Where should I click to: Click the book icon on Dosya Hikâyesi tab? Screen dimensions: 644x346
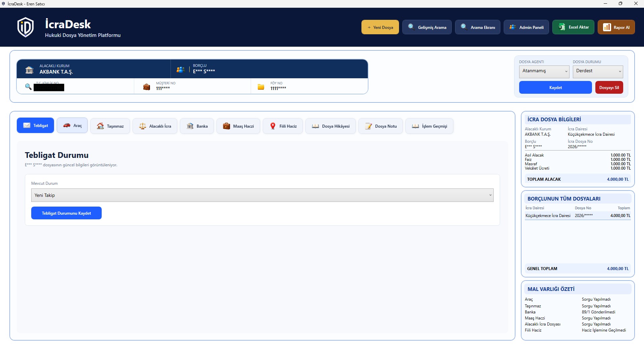315,126
